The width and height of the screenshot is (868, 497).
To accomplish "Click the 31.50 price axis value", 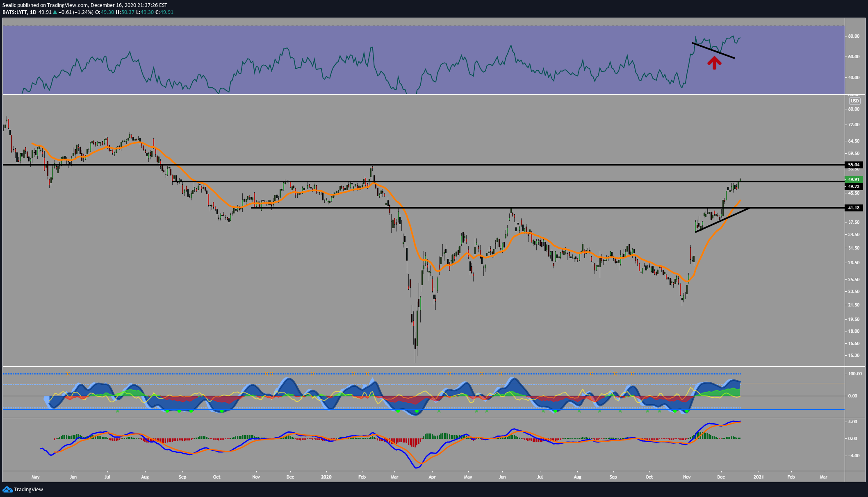I will (854, 248).
